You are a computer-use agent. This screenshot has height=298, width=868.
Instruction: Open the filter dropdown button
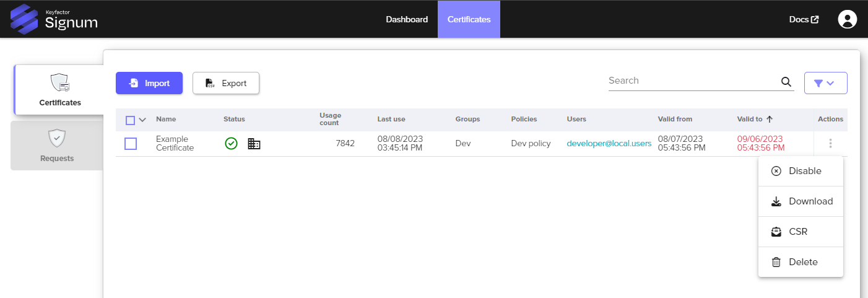[825, 83]
